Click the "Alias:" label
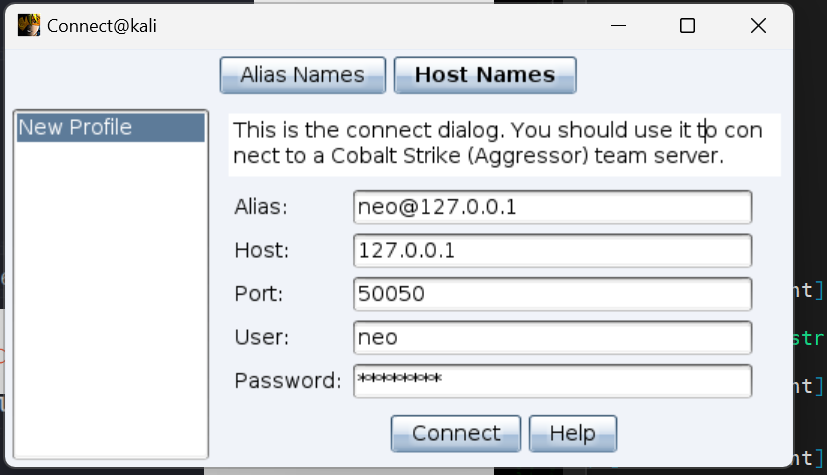Image resolution: width=827 pixels, height=475 pixels. (261, 207)
